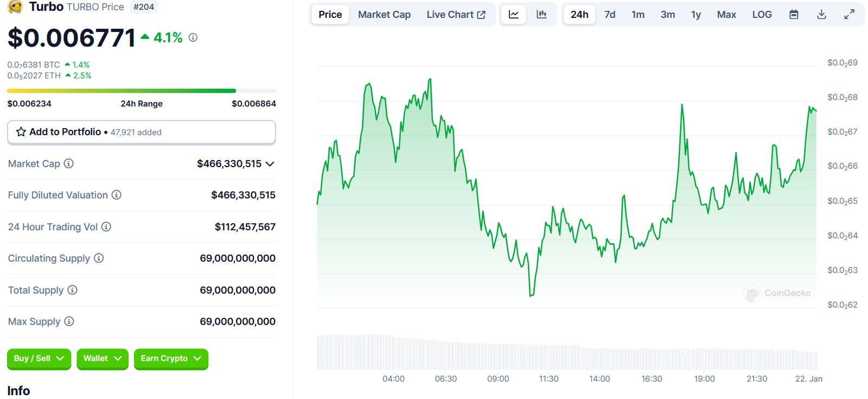Click the $0.006771 current price

(x=71, y=37)
